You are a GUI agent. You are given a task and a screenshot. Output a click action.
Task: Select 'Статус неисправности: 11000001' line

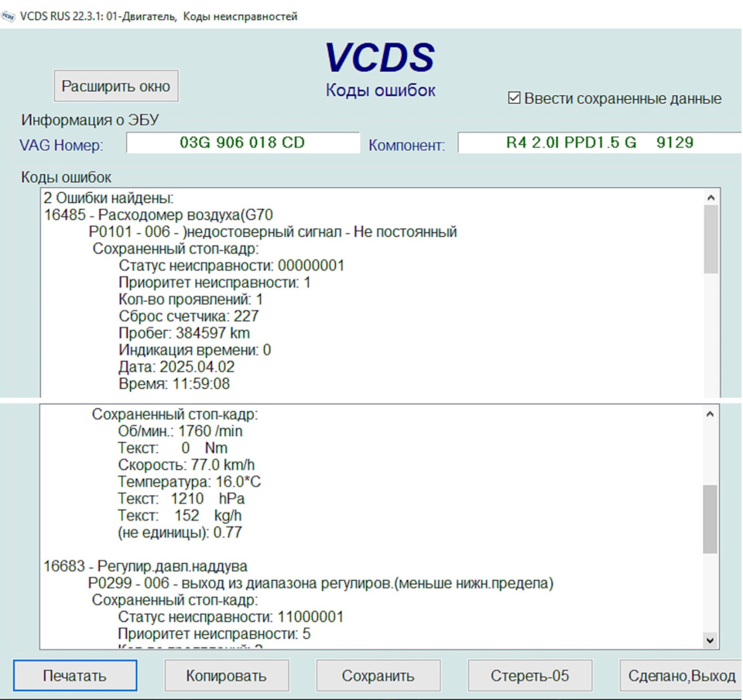click(x=231, y=617)
